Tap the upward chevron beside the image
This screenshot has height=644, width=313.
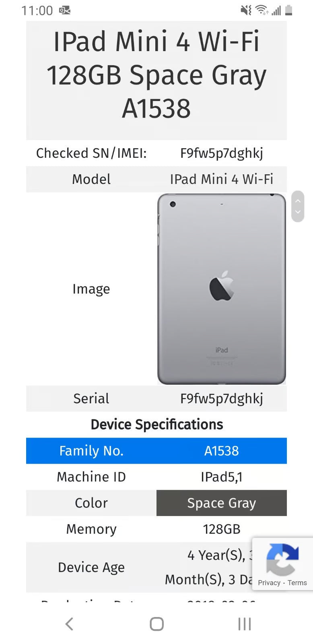298,201
